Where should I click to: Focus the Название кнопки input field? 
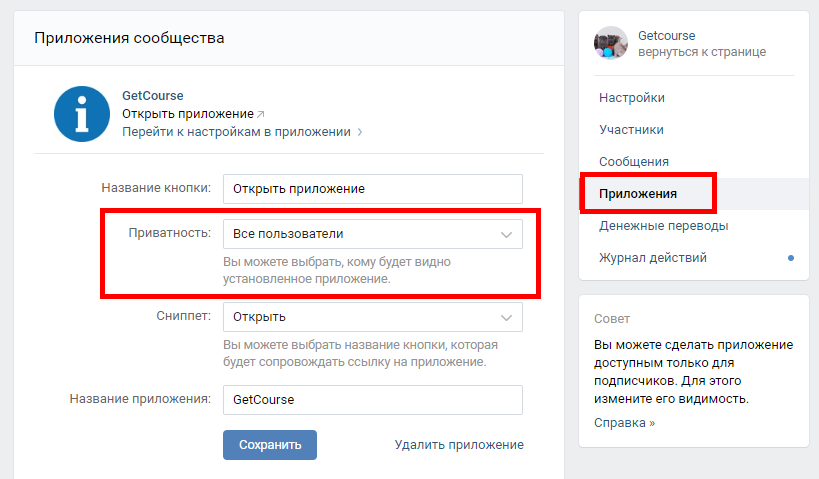pos(372,189)
